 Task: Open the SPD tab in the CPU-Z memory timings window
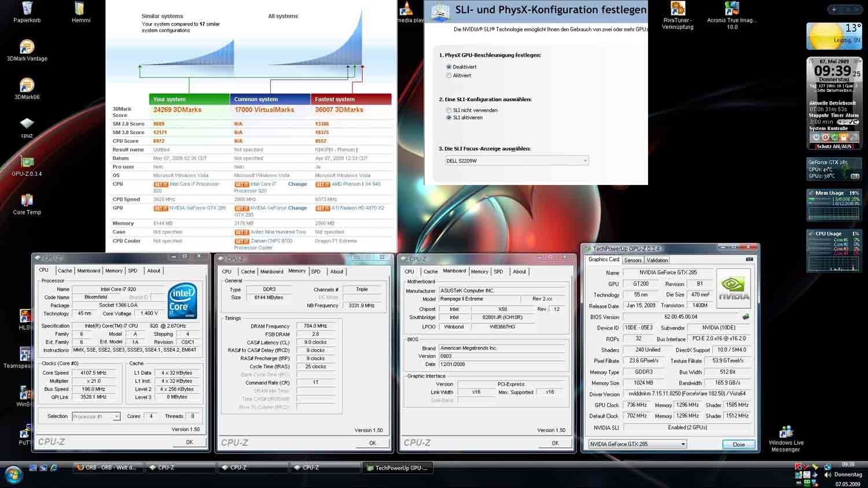(315, 272)
